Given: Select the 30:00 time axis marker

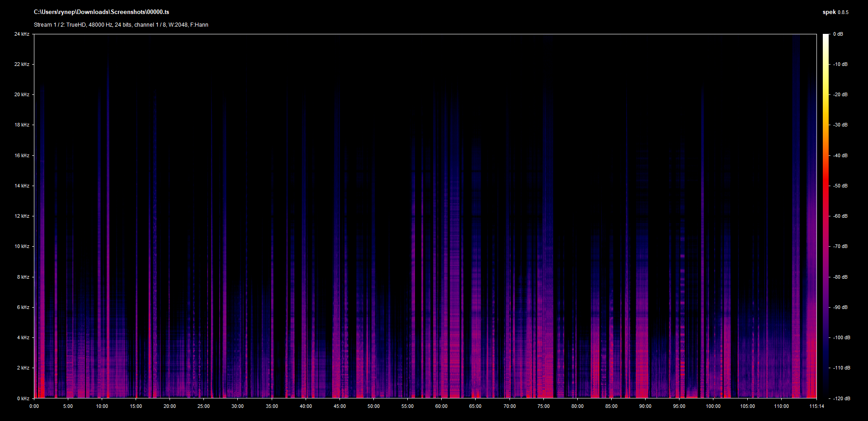Looking at the screenshot, I should tap(237, 406).
